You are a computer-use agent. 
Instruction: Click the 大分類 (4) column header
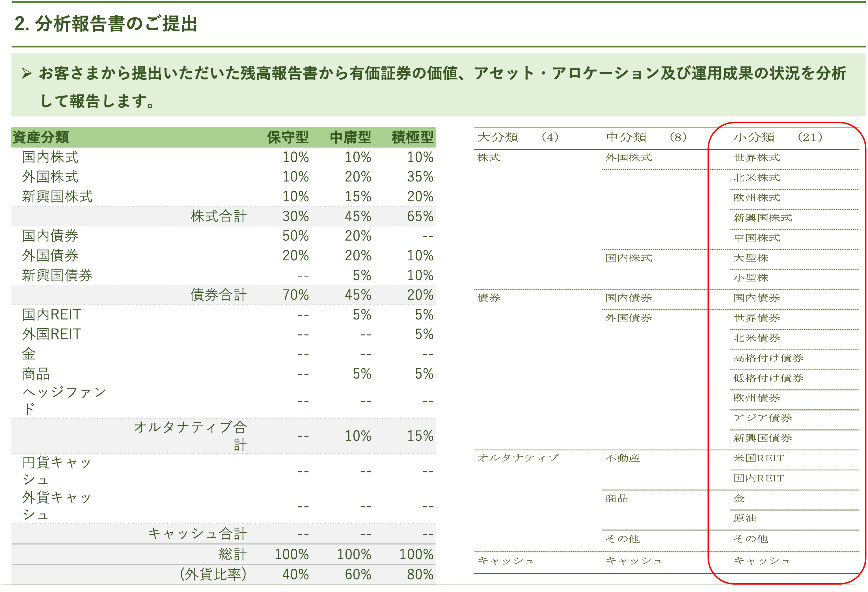coord(519,137)
